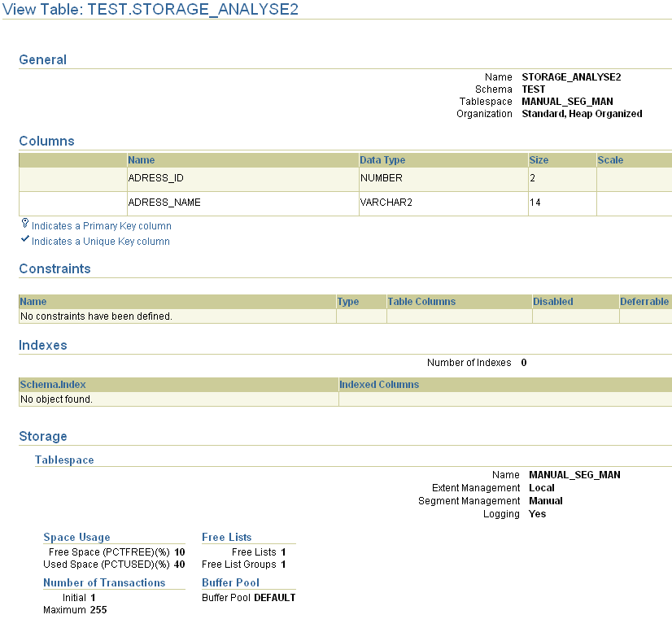
Task: Click the Name header in Columns table
Action: coord(142,160)
